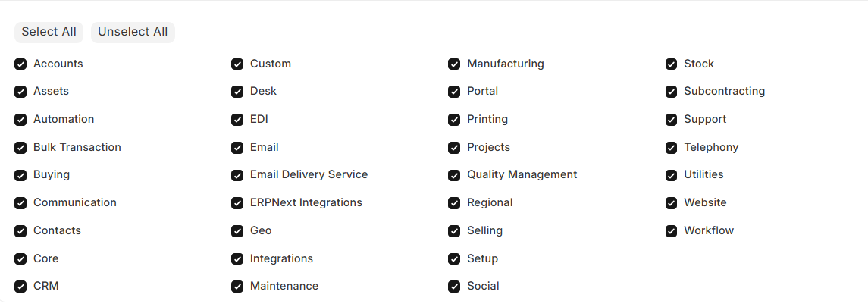Disable the Bulk Transaction module
868x307 pixels.
[x=20, y=148]
